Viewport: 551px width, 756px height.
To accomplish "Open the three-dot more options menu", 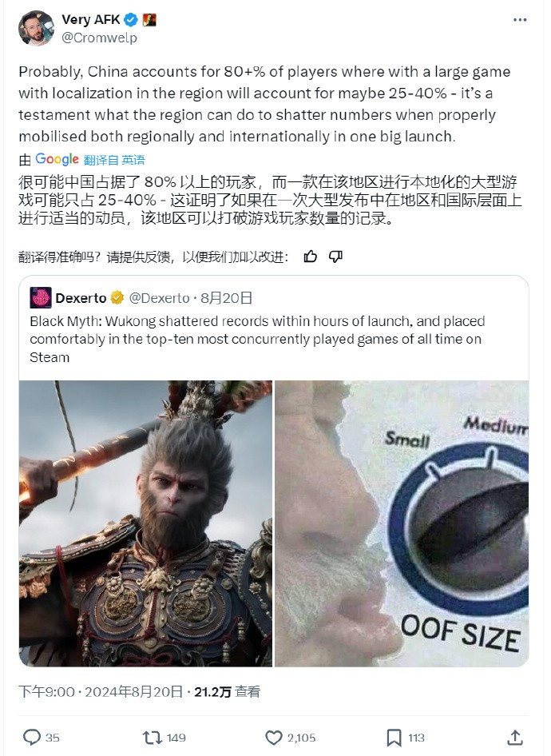I will [520, 20].
